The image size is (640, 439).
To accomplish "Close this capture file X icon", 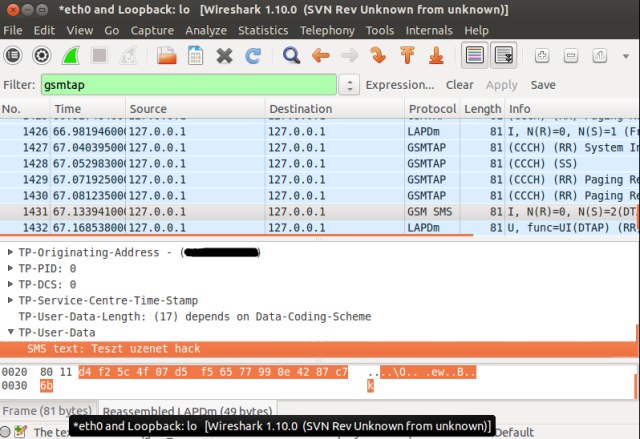I will (x=224, y=55).
